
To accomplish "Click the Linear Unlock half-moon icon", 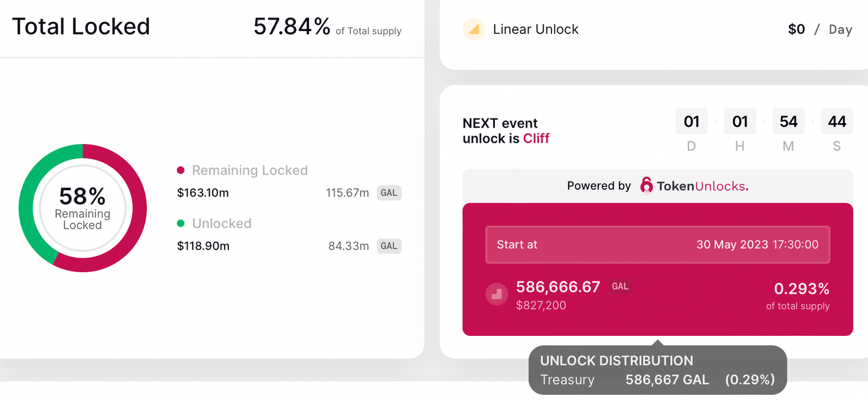I will click(474, 29).
